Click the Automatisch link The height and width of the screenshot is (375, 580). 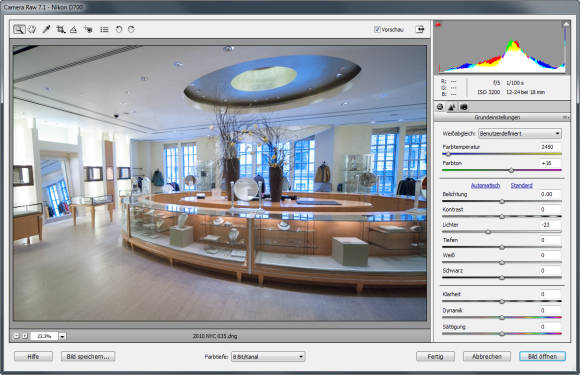pos(485,185)
